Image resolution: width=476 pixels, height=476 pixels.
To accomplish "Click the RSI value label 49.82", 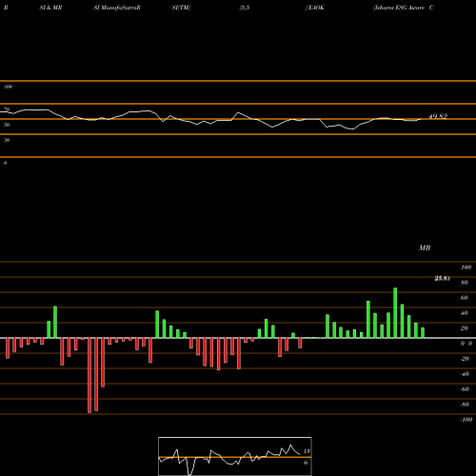I will pyautogui.click(x=438, y=116).
